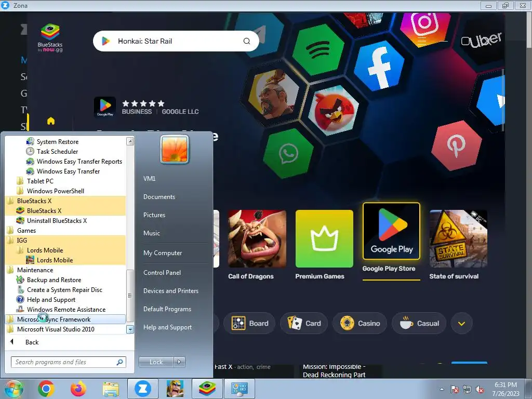The width and height of the screenshot is (532, 399).
Task: Open the Facebook hexagon icon
Action: [x=379, y=66]
